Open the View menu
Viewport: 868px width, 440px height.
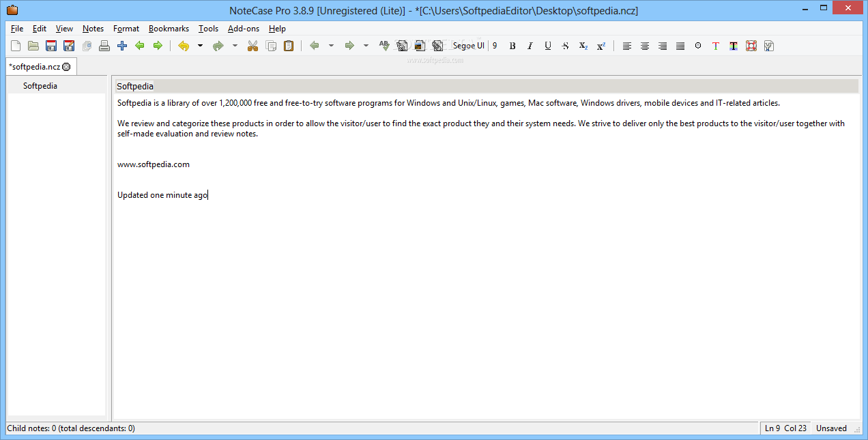tap(64, 29)
